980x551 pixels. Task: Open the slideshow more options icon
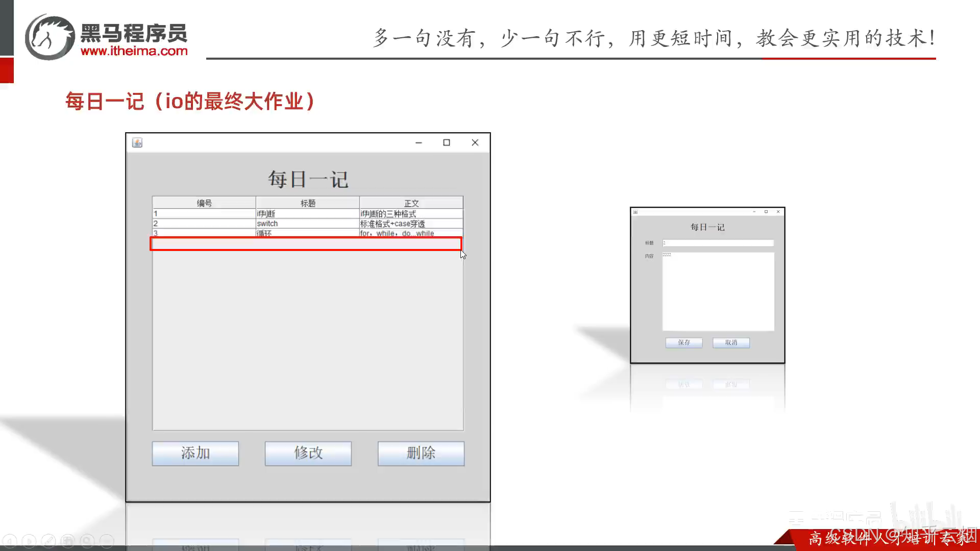pyautogui.click(x=107, y=541)
